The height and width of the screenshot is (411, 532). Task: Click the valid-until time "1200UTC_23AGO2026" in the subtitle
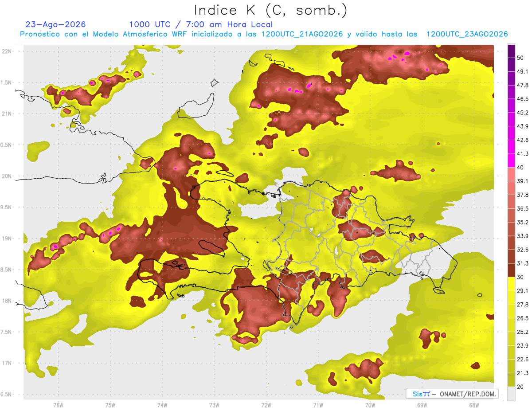click(x=467, y=34)
